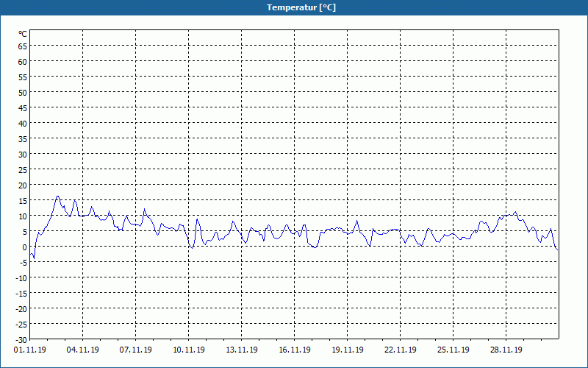The height and width of the screenshot is (368, 588).
Task: Select the 30 axis label
Action: click(23, 155)
